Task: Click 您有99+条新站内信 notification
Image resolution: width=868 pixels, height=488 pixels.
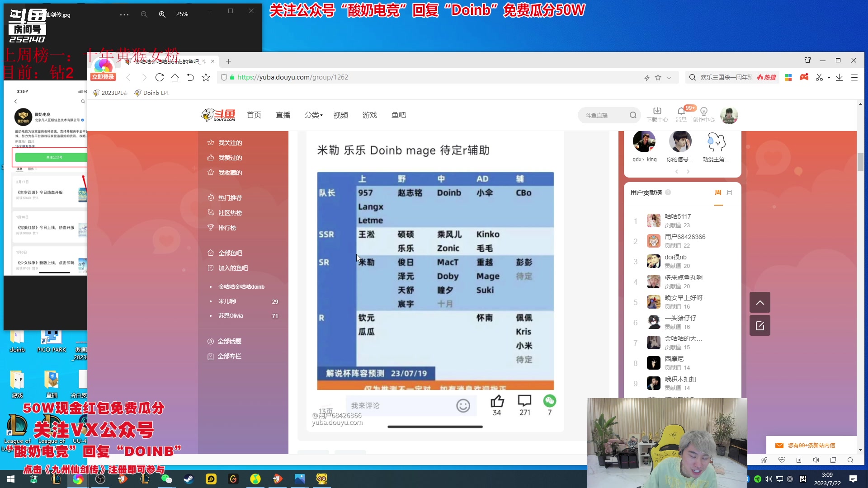Action: click(811, 445)
